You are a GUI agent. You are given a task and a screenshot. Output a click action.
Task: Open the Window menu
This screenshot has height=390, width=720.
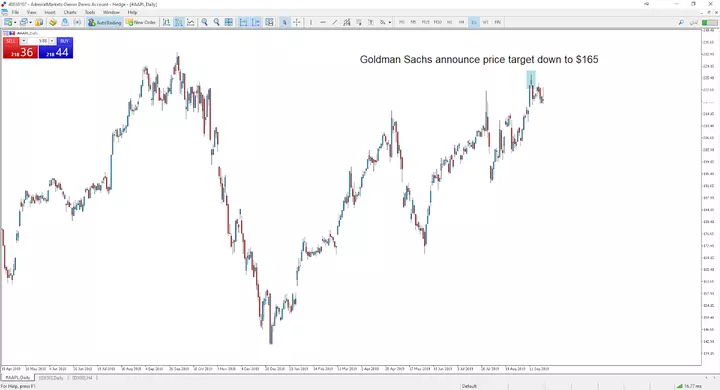tap(111, 12)
